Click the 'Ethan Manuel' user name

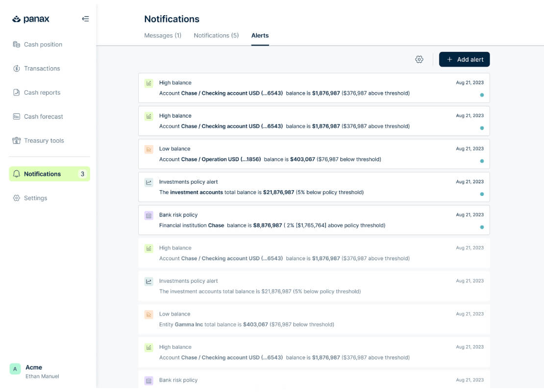[x=42, y=376]
